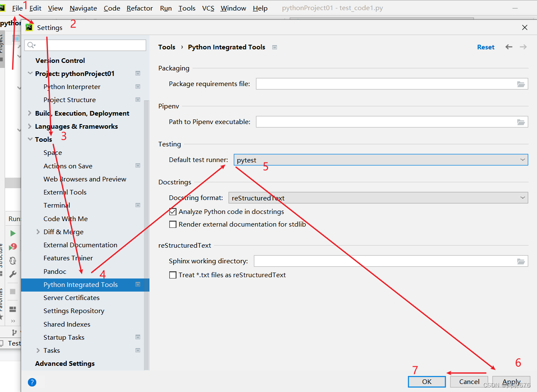This screenshot has height=392, width=537.
Task: Click the Apply button
Action: [x=511, y=381]
